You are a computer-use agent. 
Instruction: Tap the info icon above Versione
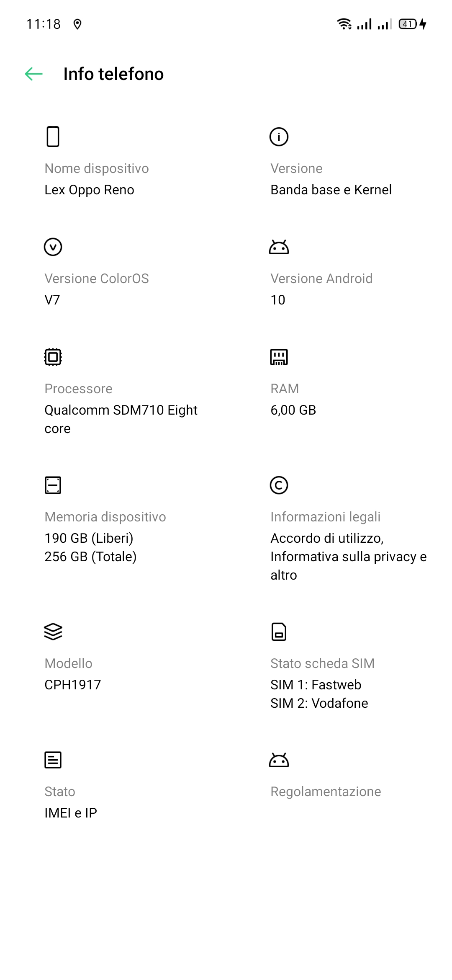click(x=279, y=137)
